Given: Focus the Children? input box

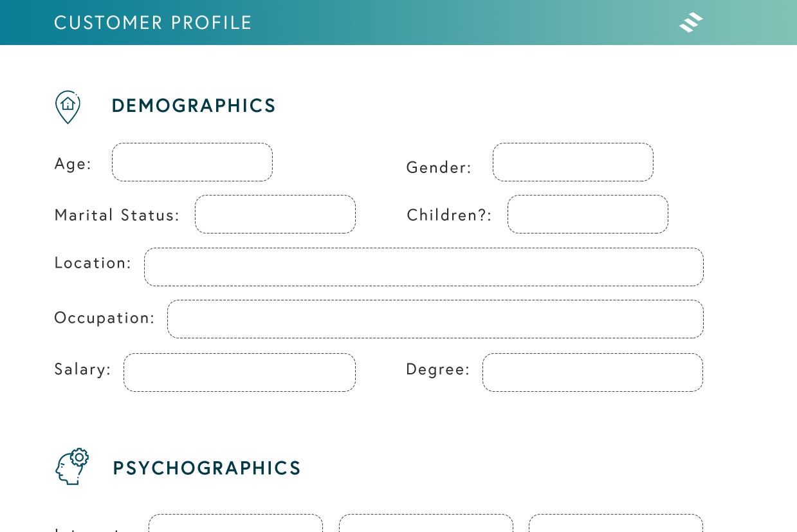Looking at the screenshot, I should click(x=588, y=214).
